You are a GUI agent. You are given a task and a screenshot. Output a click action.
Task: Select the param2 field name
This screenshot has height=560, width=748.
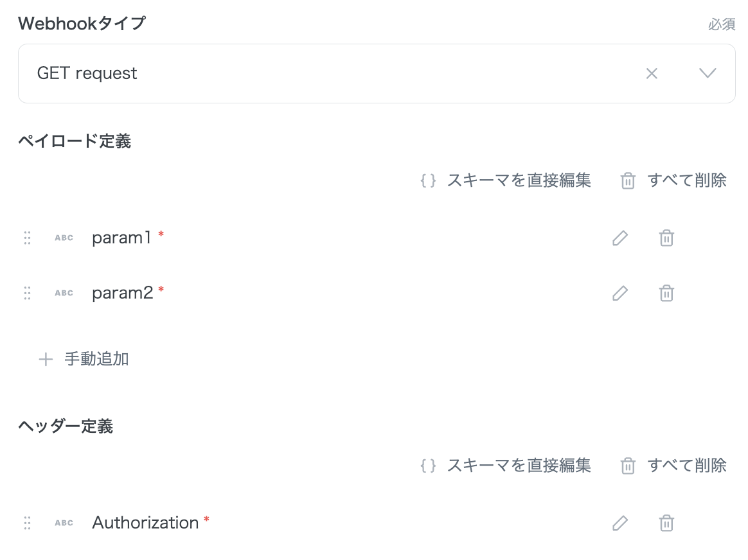pos(123,293)
